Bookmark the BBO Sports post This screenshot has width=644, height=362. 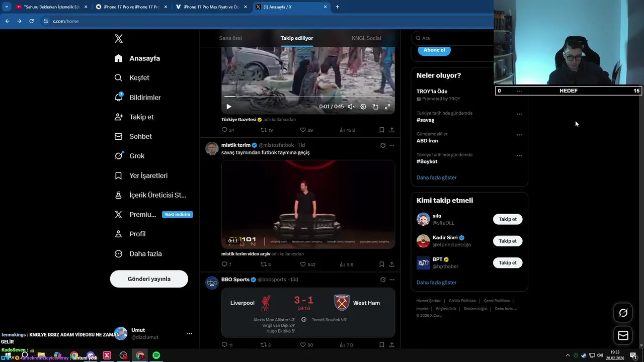(x=382, y=345)
